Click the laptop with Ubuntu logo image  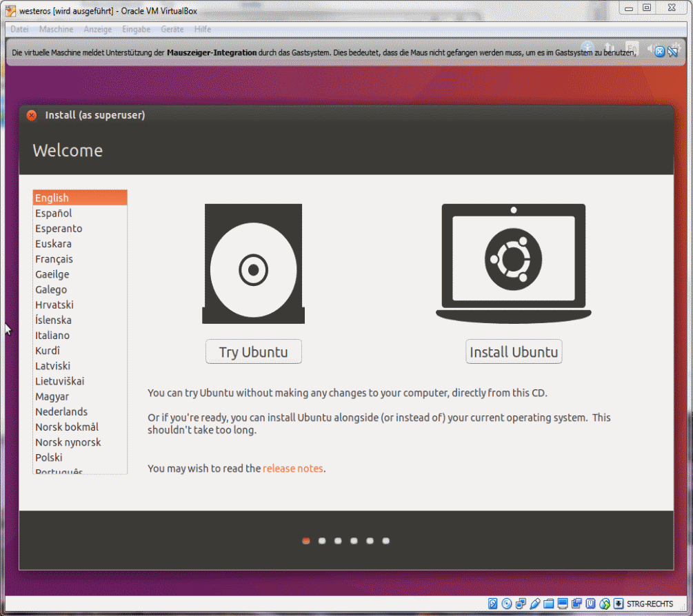pyautogui.click(x=514, y=264)
